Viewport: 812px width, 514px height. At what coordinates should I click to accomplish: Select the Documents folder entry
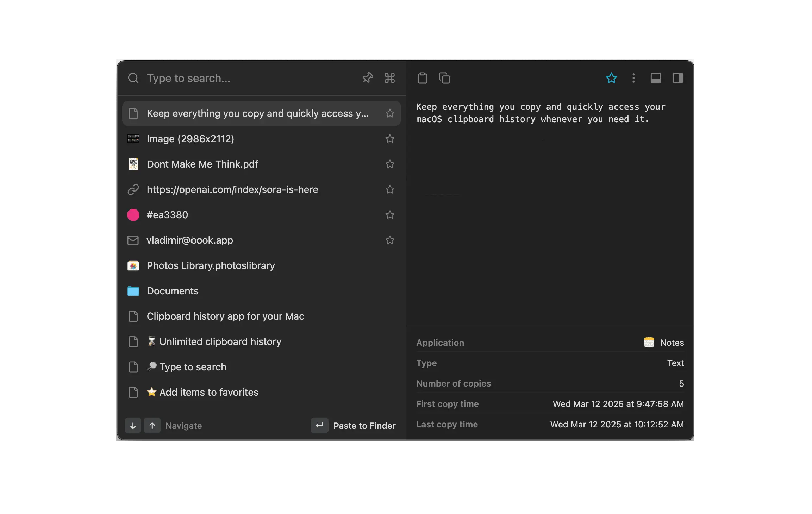coord(173,291)
